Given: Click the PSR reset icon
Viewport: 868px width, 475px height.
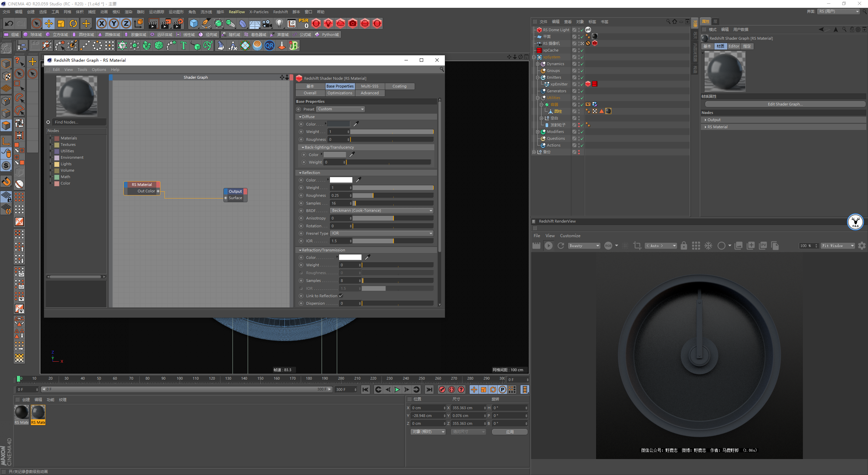Looking at the screenshot, I should pos(303,23).
